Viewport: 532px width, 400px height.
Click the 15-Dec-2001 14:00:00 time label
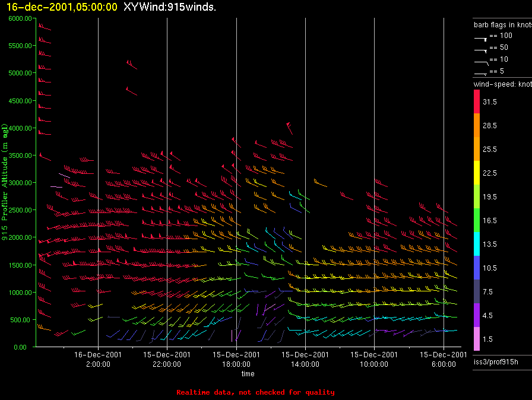point(305,359)
